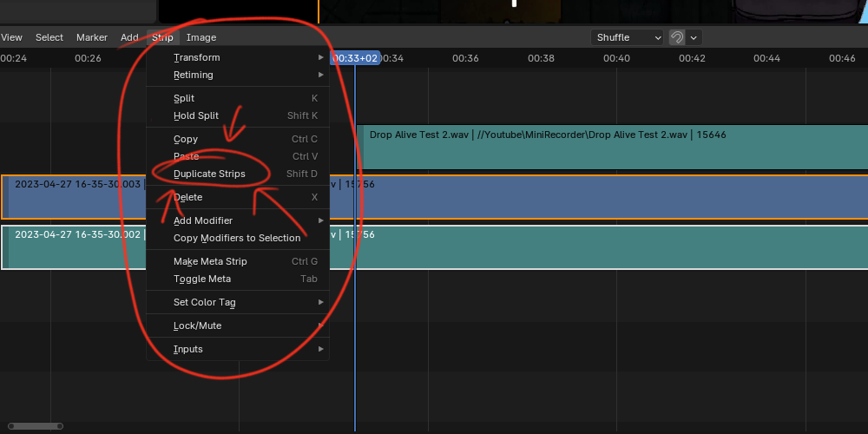Expand the Transform submenu
This screenshot has width=868, height=434.
coord(238,57)
